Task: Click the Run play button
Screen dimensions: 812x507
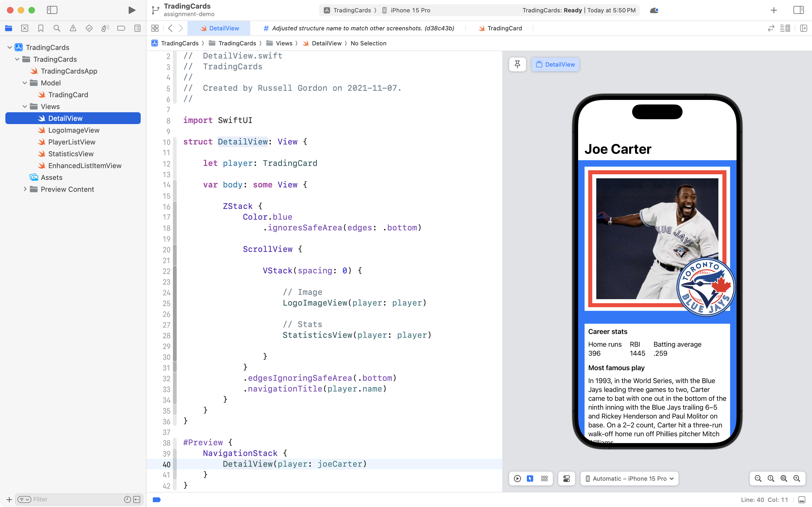Action: coord(132,10)
